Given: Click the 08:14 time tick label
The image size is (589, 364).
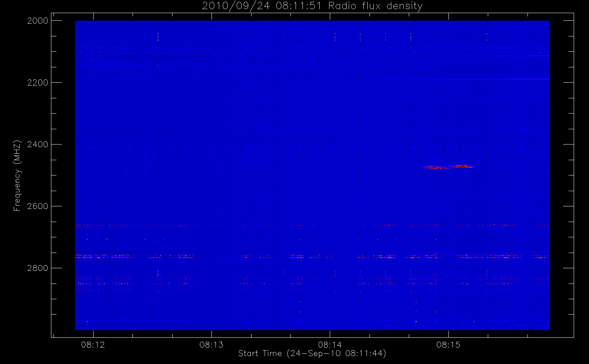Looking at the screenshot, I should (x=330, y=345).
